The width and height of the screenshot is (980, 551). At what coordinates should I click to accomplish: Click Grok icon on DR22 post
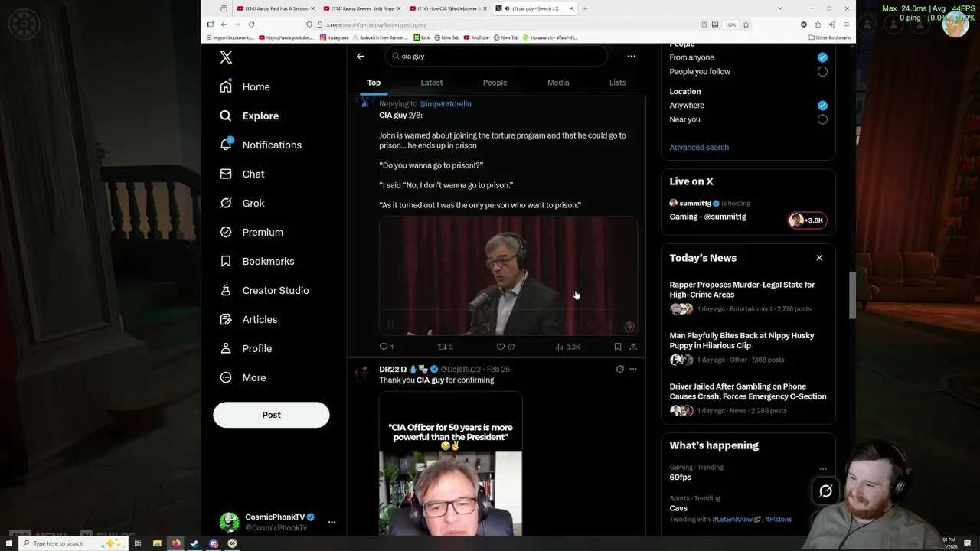(x=620, y=370)
